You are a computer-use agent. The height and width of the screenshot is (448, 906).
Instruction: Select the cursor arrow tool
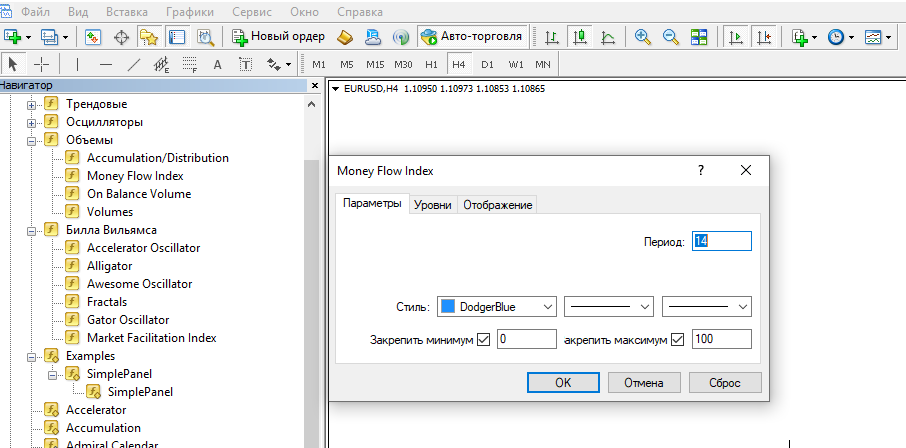tap(14, 64)
